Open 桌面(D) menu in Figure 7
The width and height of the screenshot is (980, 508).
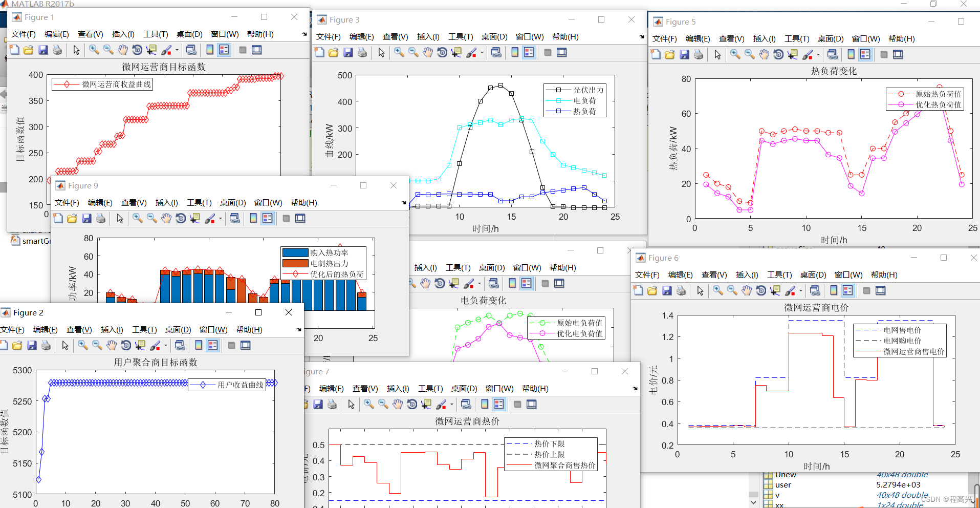[464, 388]
